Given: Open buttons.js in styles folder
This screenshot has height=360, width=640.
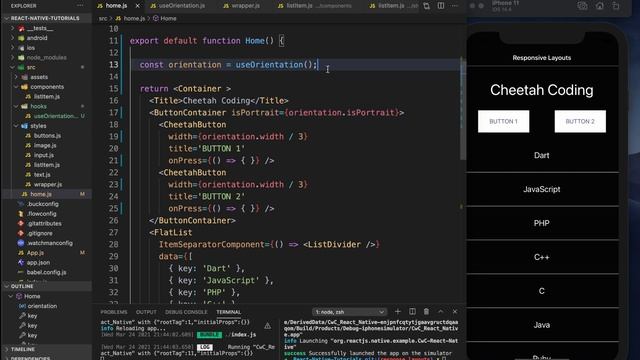Looking at the screenshot, I should pos(46,136).
